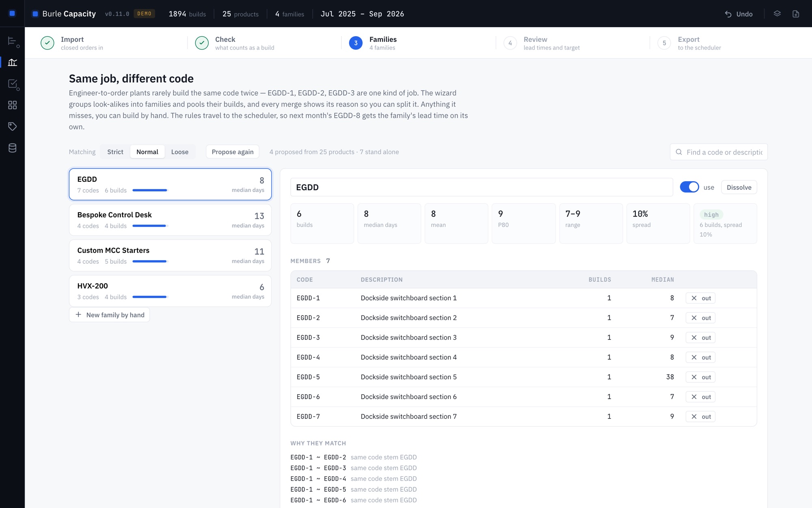Click the export file icon in top bar

coord(796,14)
